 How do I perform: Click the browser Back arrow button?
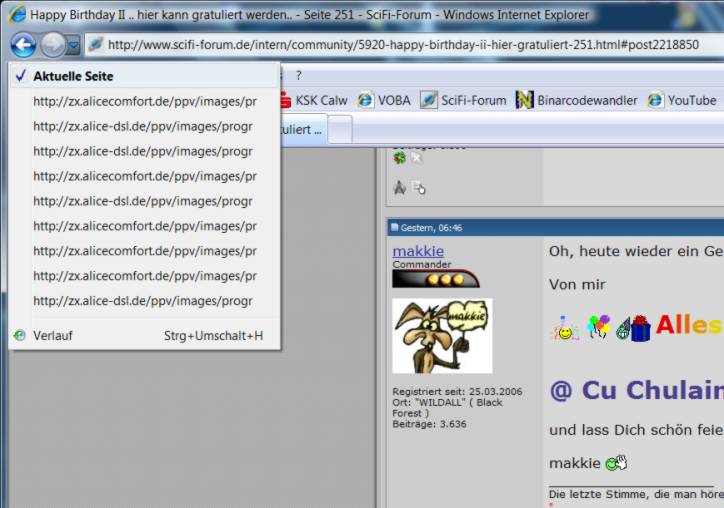[23, 45]
